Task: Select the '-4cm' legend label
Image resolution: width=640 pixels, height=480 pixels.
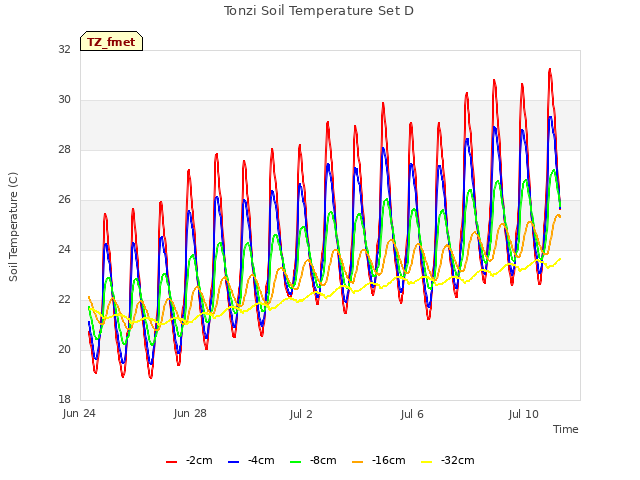Action: click(261, 460)
